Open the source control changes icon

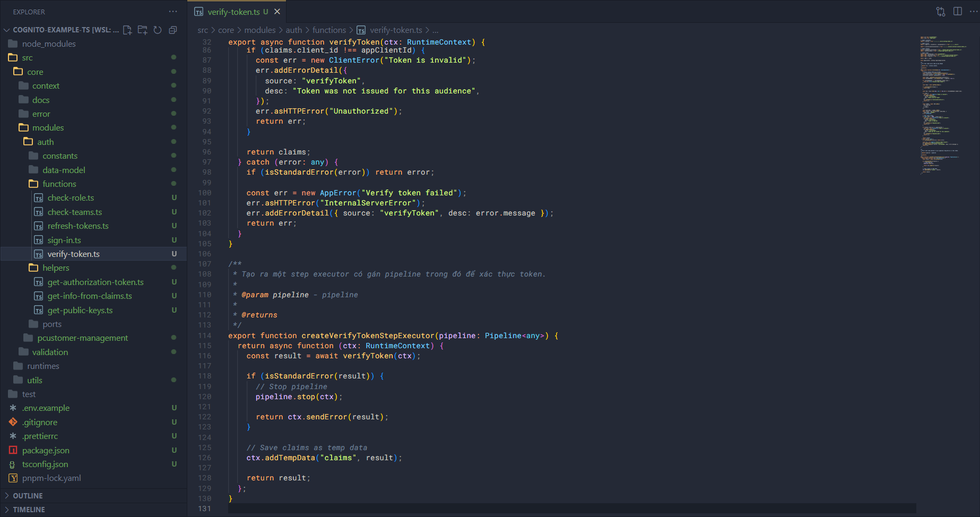pos(941,12)
